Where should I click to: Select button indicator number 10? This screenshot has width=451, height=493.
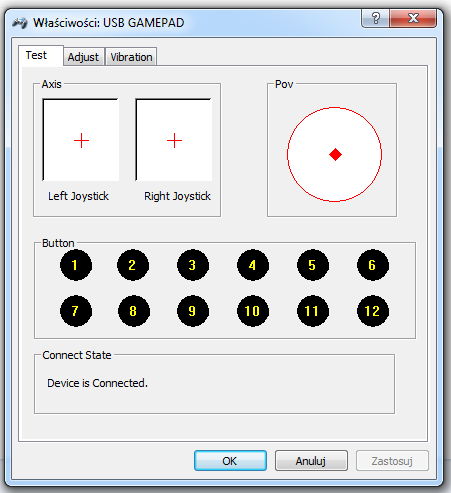[x=253, y=311]
